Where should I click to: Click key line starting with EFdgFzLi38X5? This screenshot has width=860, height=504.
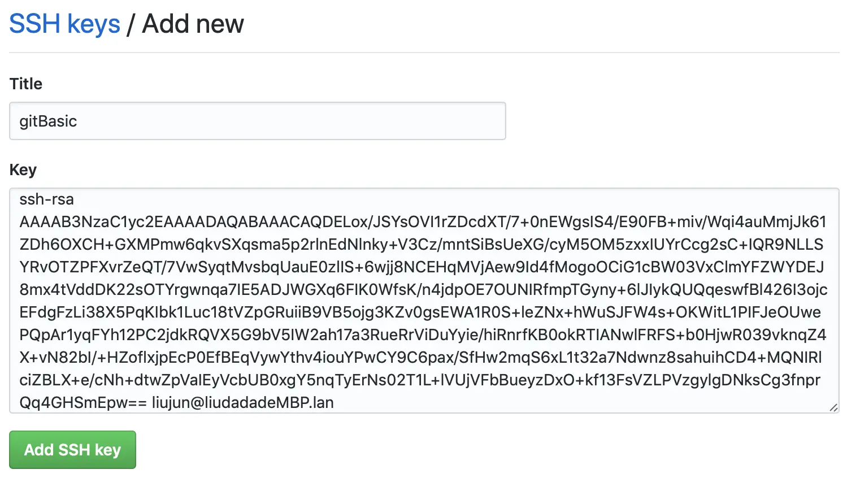[420, 312]
